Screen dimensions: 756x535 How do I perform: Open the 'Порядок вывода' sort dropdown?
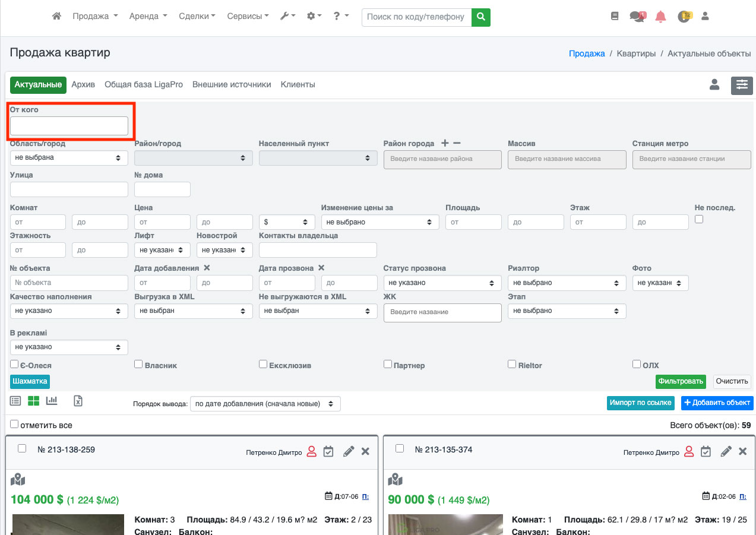[x=265, y=404]
